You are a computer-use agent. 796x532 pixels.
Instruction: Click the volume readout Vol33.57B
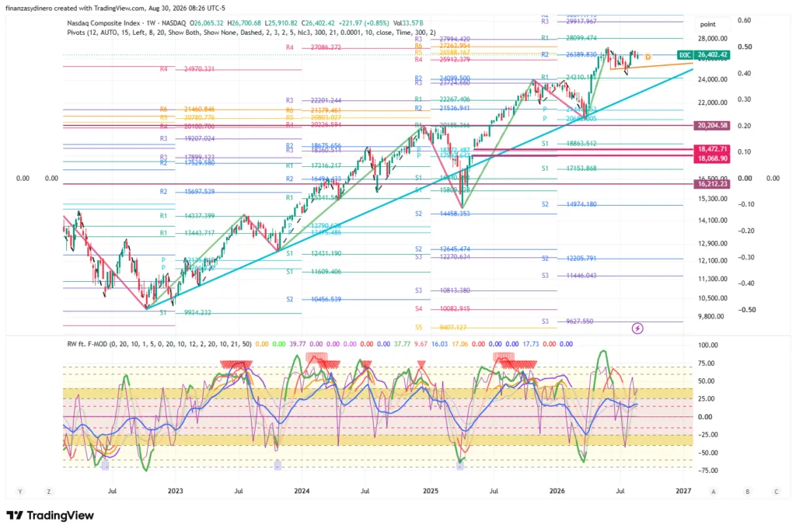[x=408, y=23]
